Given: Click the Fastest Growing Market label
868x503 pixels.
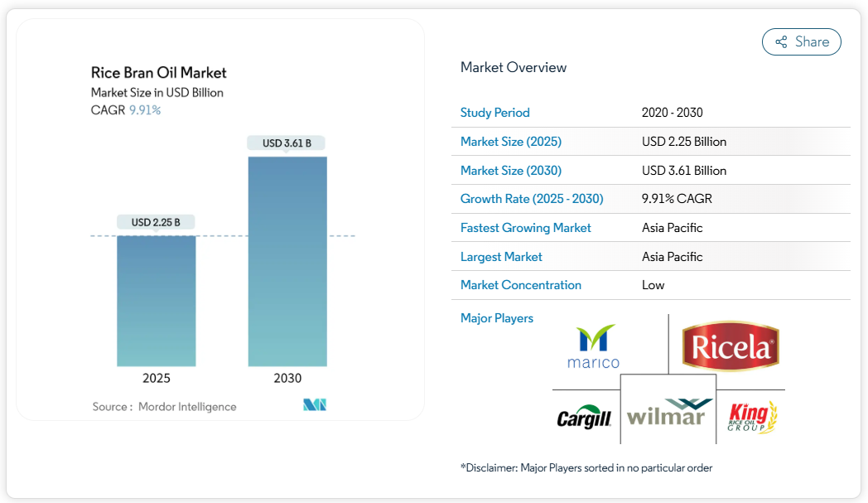Looking at the screenshot, I should (525, 228).
